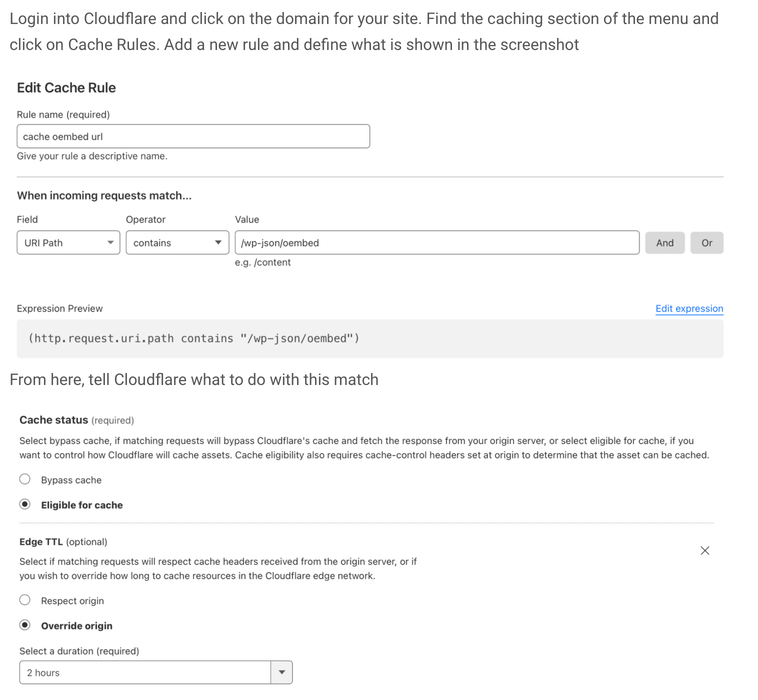This screenshot has height=700, width=758.
Task: Click the expression preview code box
Action: [x=370, y=338]
